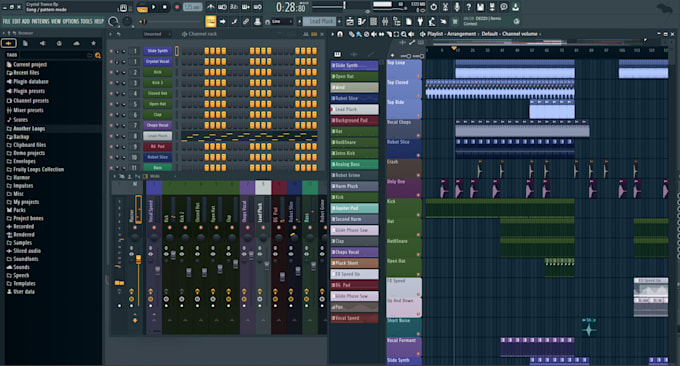
Task: Select Background Pad in the pattern picker
Action: point(354,121)
